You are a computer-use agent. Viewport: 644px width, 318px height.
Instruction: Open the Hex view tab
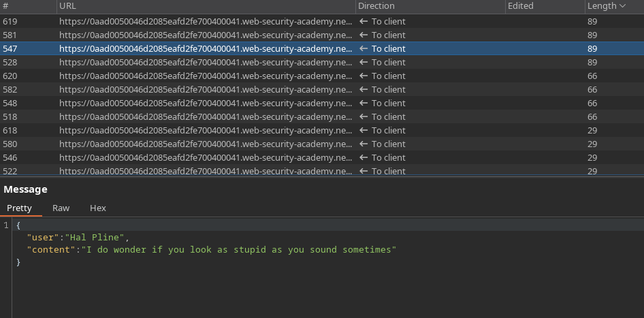pyautogui.click(x=98, y=208)
